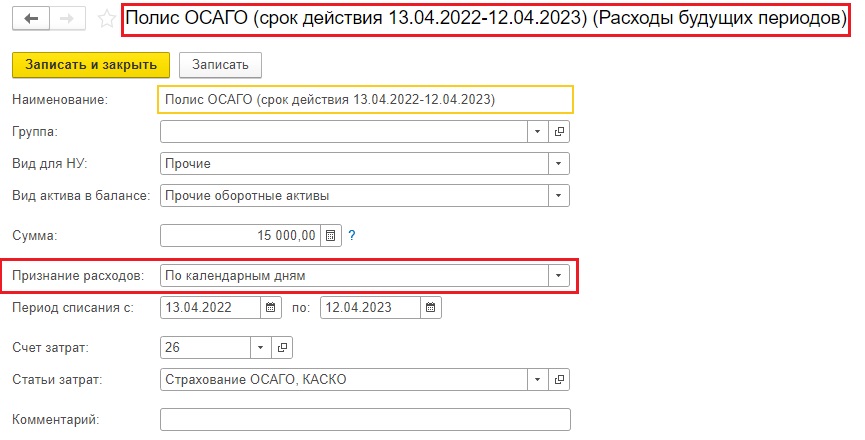The height and width of the screenshot is (440, 865).
Task: Expand the Группа dropdown
Action: tap(537, 132)
